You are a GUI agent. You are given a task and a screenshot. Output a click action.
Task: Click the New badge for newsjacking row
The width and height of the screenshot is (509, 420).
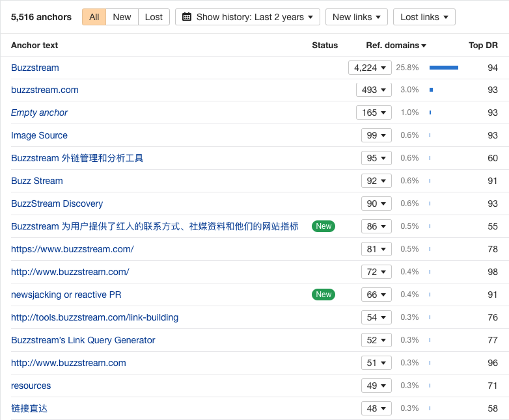coord(323,295)
